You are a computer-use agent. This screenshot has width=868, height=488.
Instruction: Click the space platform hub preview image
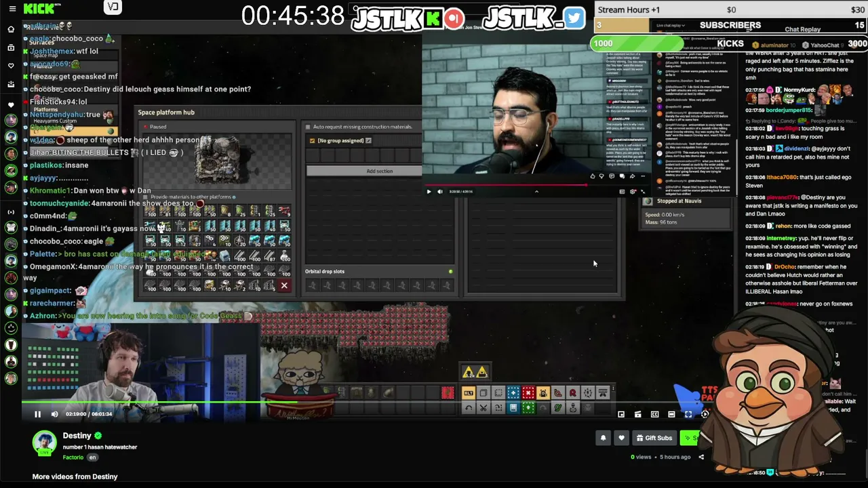[218, 161]
